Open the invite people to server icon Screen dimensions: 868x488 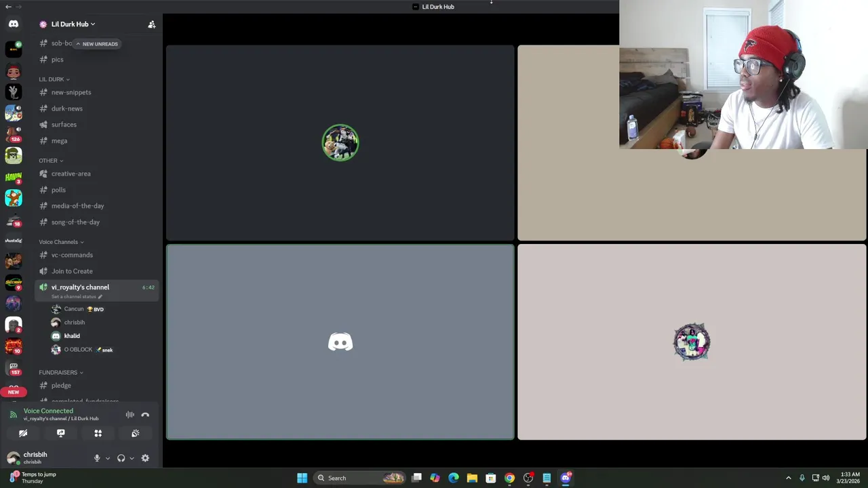[152, 24]
